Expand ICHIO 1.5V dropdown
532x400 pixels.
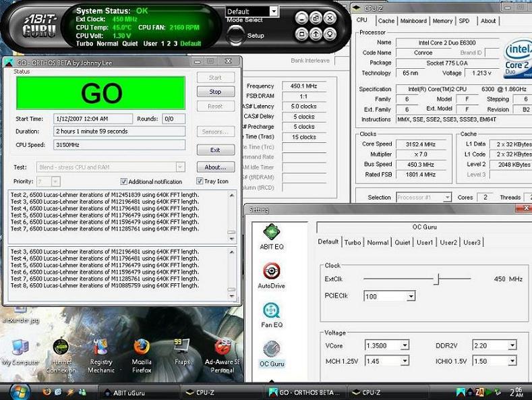[x=512, y=361]
